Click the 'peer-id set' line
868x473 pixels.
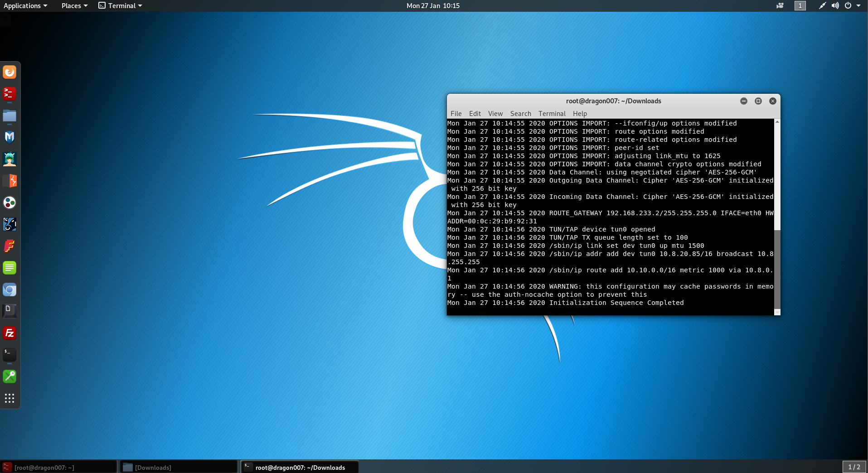(553, 148)
